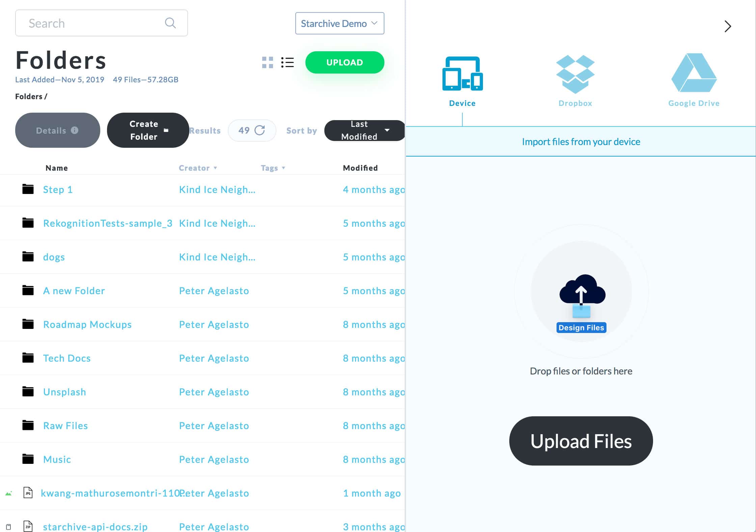Click info icon on Details button
The height and width of the screenshot is (532, 756).
click(75, 130)
